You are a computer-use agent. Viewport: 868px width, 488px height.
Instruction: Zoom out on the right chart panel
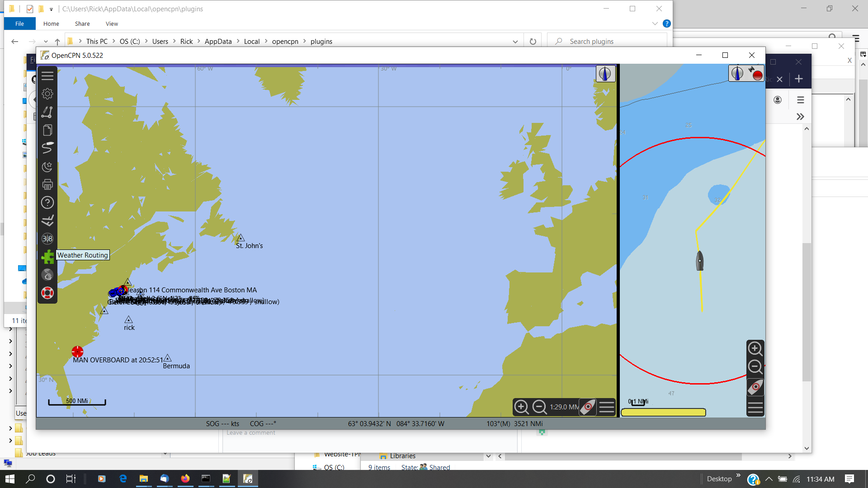[755, 367]
